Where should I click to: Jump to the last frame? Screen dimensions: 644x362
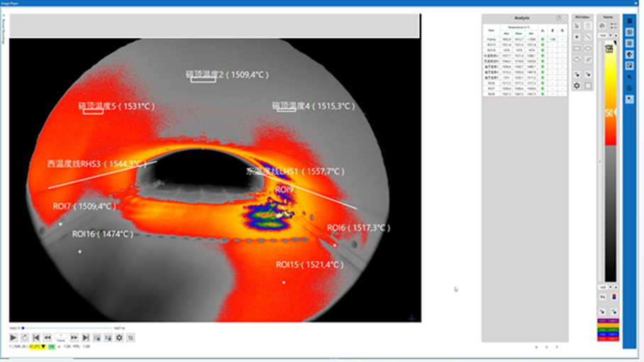click(85, 338)
